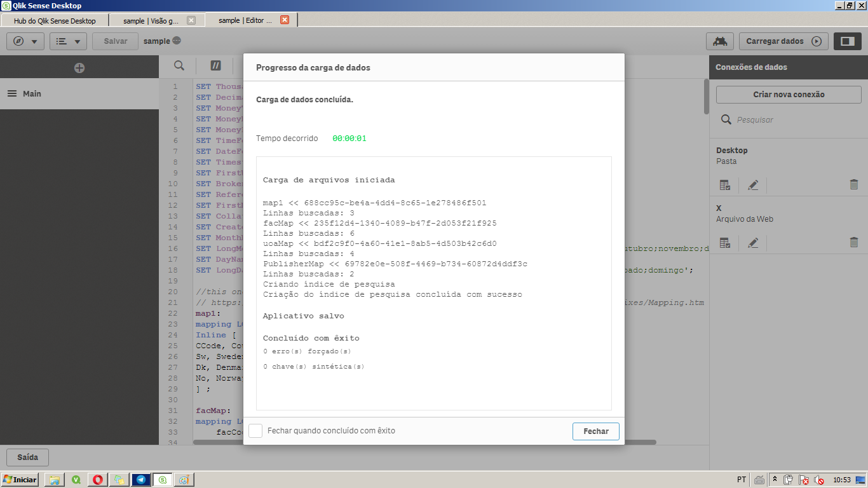Show hidden tray icons arrow

(775, 480)
